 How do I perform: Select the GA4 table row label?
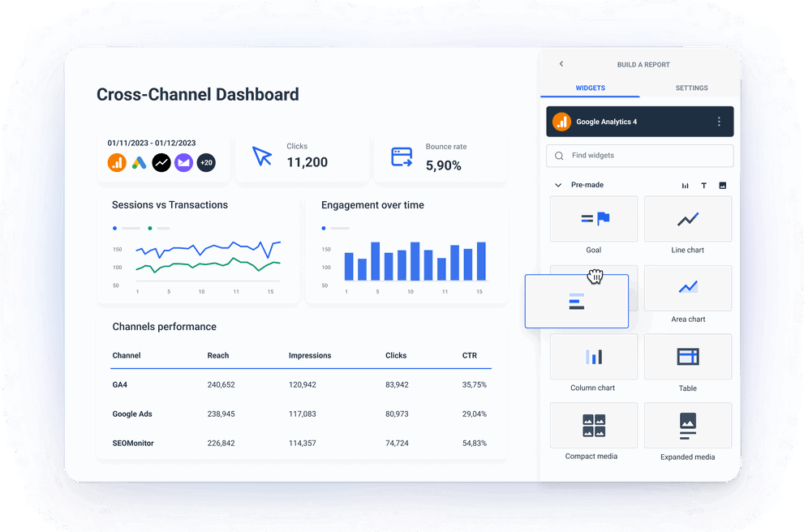click(119, 384)
